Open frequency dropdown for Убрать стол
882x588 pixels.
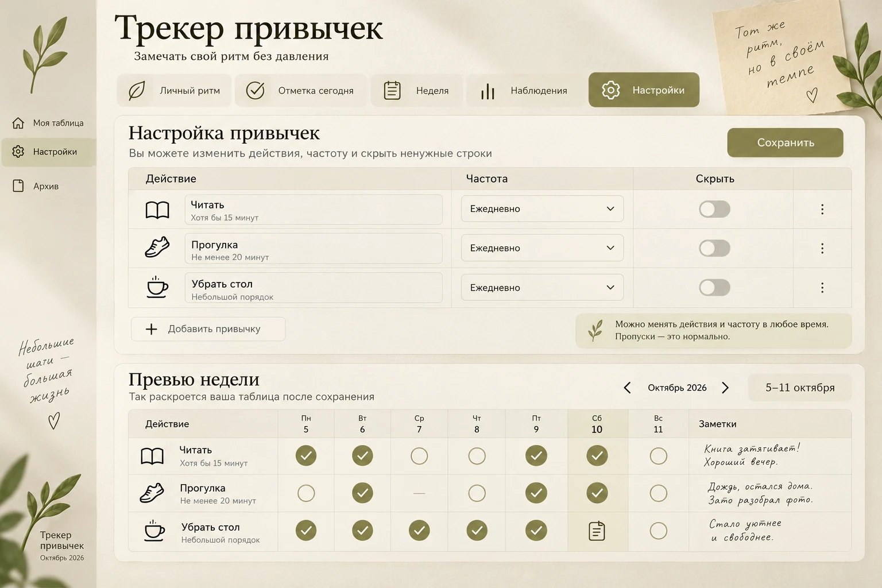542,287
